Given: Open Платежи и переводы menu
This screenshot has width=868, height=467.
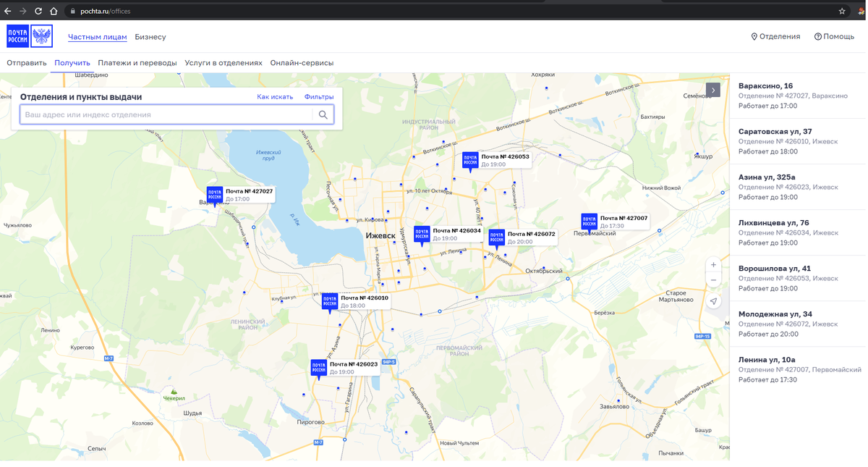Looking at the screenshot, I should (137, 63).
